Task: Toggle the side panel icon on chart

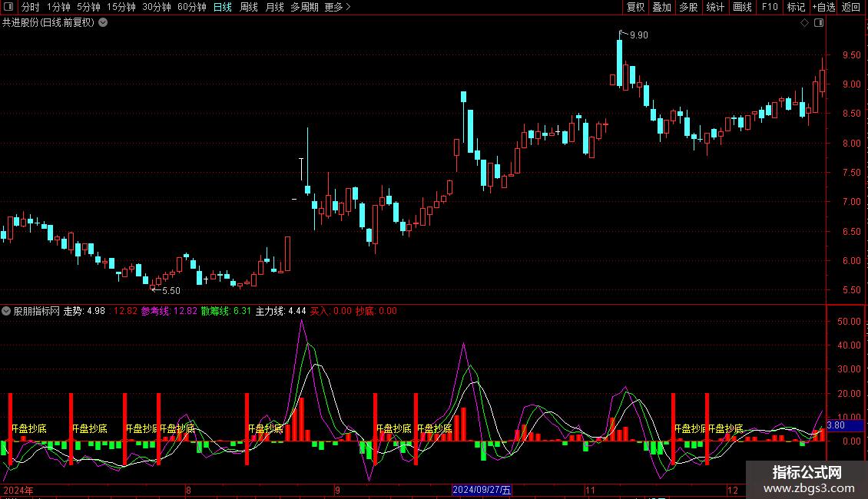Action: click(x=819, y=22)
